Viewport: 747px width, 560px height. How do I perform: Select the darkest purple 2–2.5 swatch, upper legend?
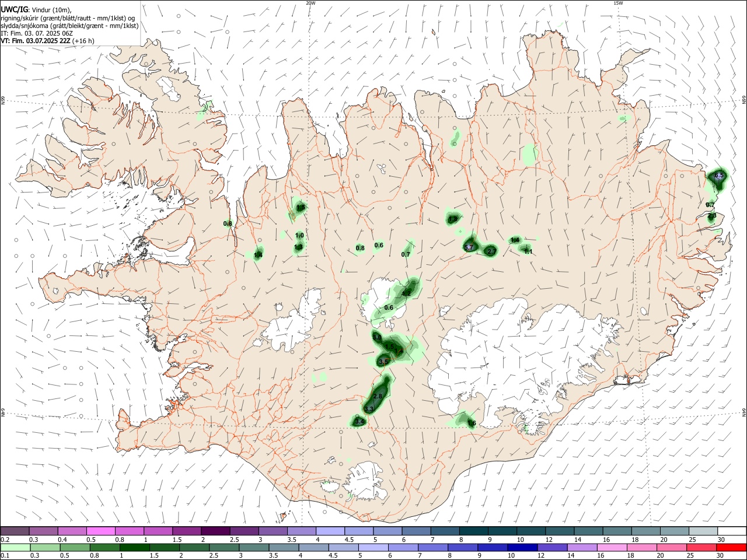pyautogui.click(x=215, y=531)
